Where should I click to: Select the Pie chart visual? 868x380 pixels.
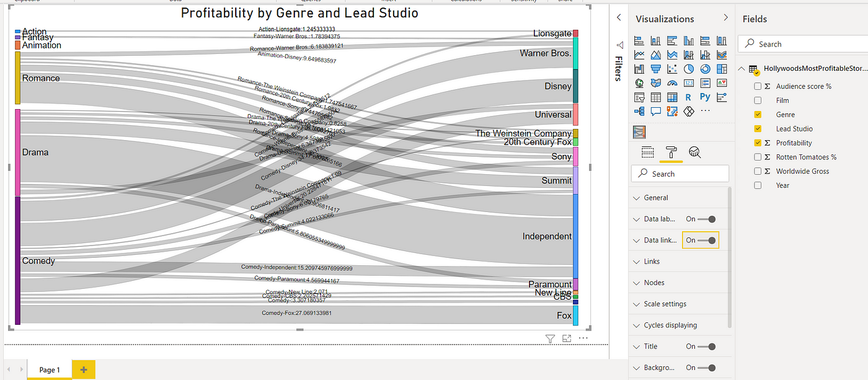tap(688, 69)
